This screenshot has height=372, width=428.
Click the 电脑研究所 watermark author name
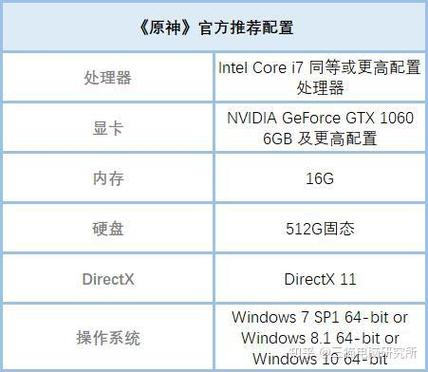pyautogui.click(x=387, y=353)
